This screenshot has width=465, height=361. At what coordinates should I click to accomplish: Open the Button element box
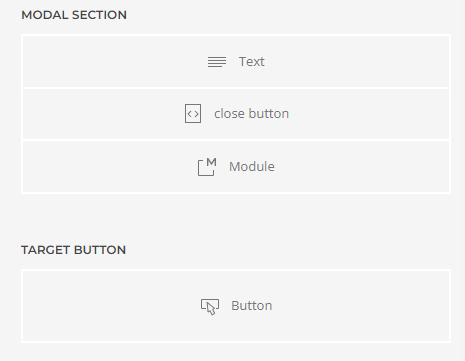236,306
